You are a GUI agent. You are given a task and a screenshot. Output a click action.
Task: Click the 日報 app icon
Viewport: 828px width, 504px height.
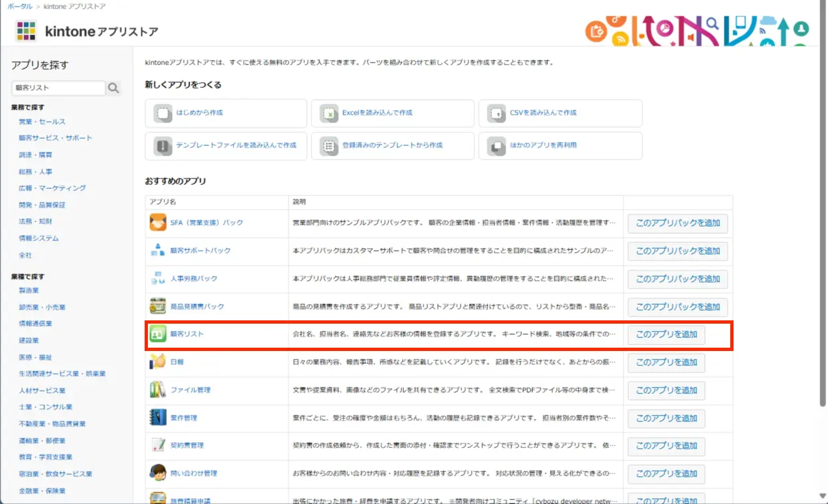coord(158,362)
